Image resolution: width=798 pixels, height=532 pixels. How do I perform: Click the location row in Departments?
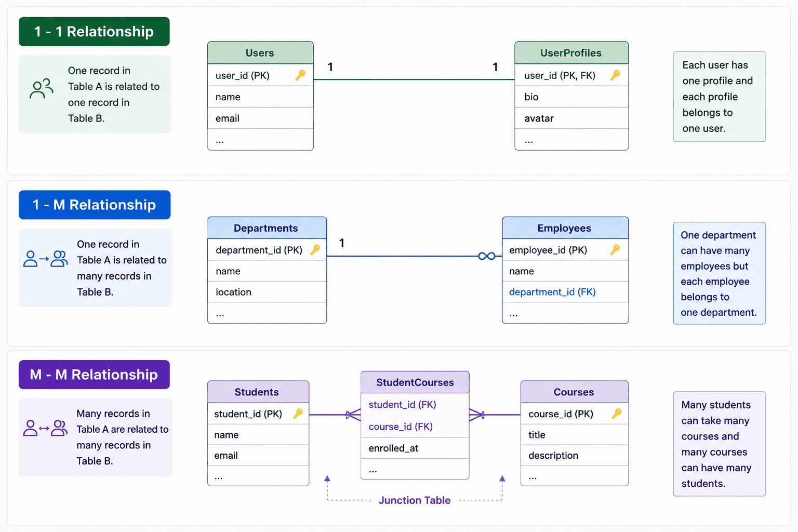point(267,292)
